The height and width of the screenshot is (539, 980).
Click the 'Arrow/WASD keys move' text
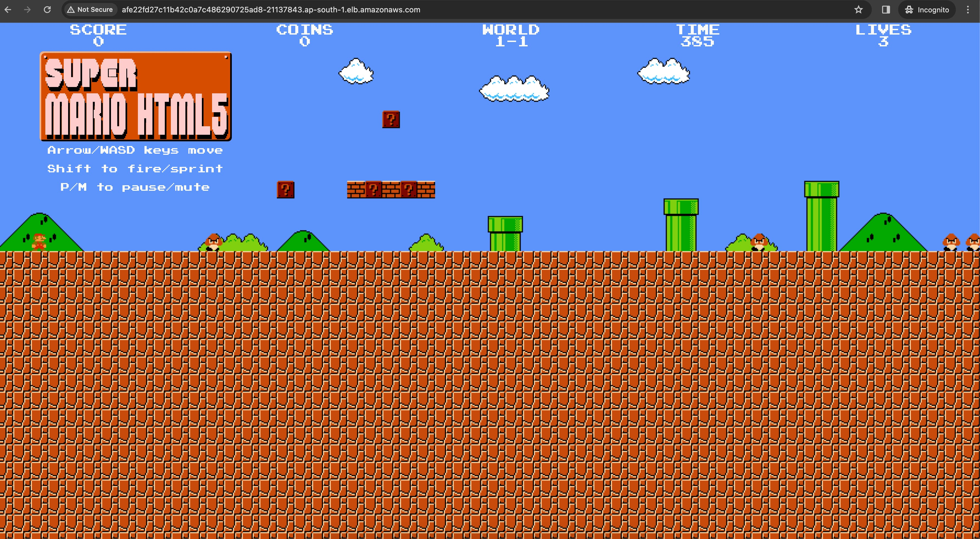coord(135,150)
